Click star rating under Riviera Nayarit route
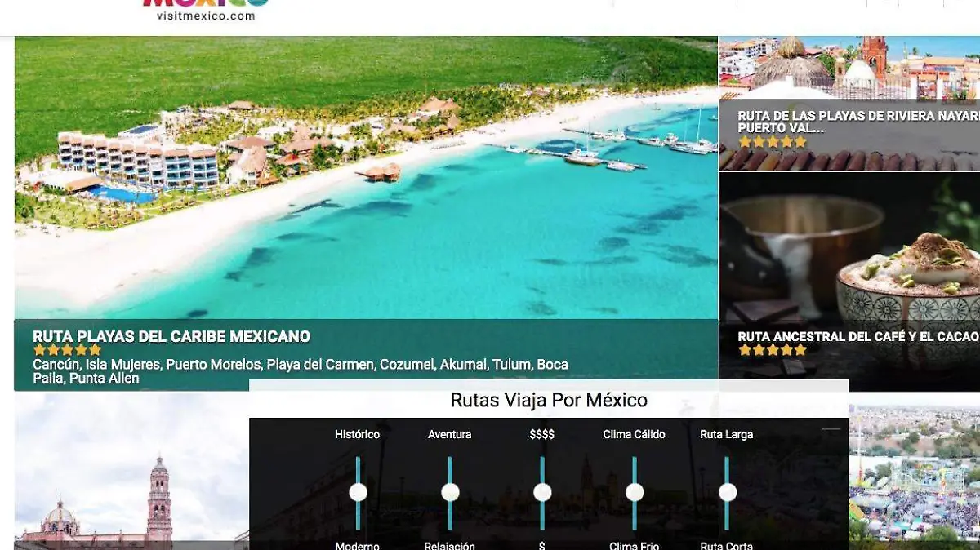Viewport: 980px width, 550px height. [x=772, y=142]
